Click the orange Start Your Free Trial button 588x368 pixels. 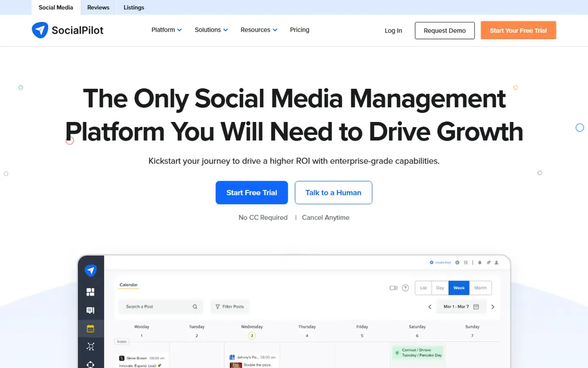point(519,30)
